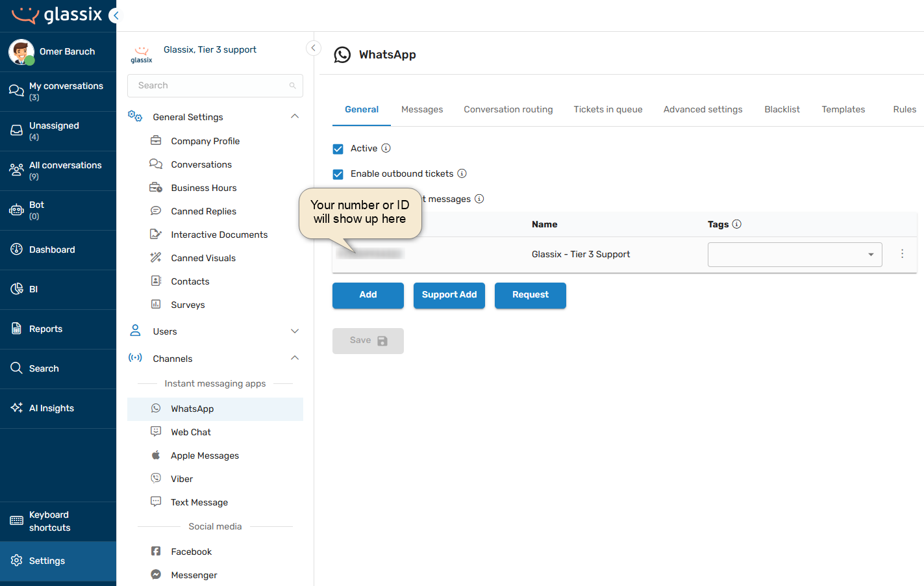Click the Support Add button
Screen dimensions: 924x586
(x=449, y=295)
